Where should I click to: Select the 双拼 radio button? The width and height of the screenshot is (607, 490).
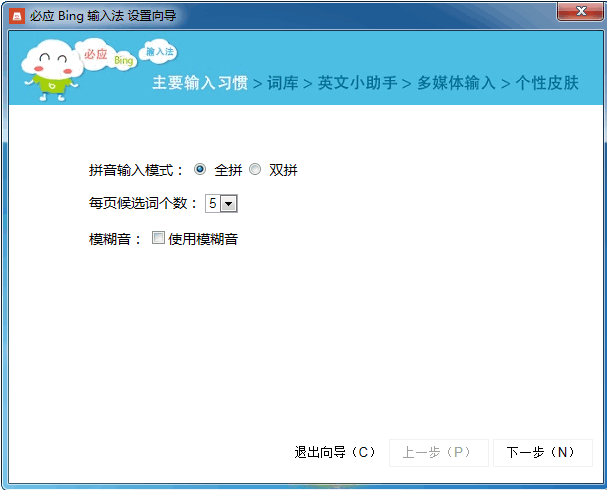pyautogui.click(x=255, y=170)
